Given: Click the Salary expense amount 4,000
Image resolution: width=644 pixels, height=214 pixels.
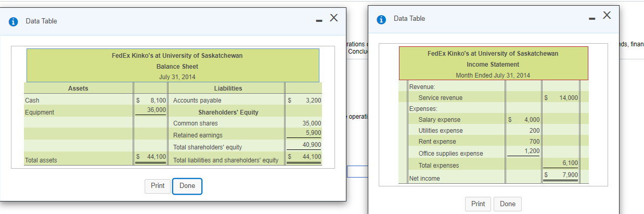Looking at the screenshot, I should pos(532,120).
